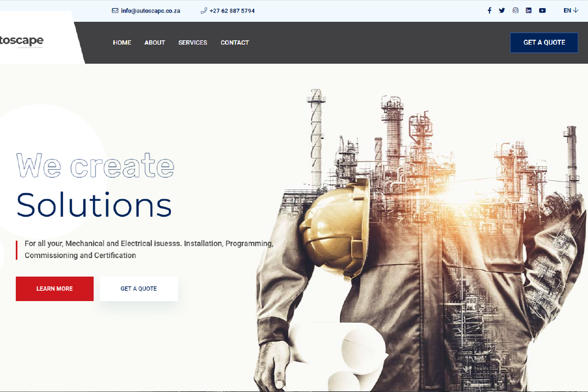588x392 pixels.
Task: Click the Twitter bird icon
Action: (x=502, y=10)
